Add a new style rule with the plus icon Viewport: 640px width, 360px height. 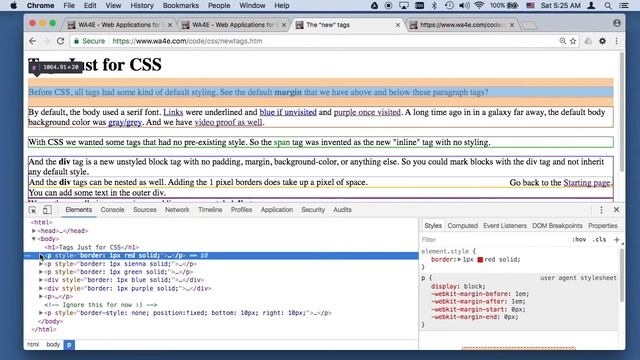point(616,240)
